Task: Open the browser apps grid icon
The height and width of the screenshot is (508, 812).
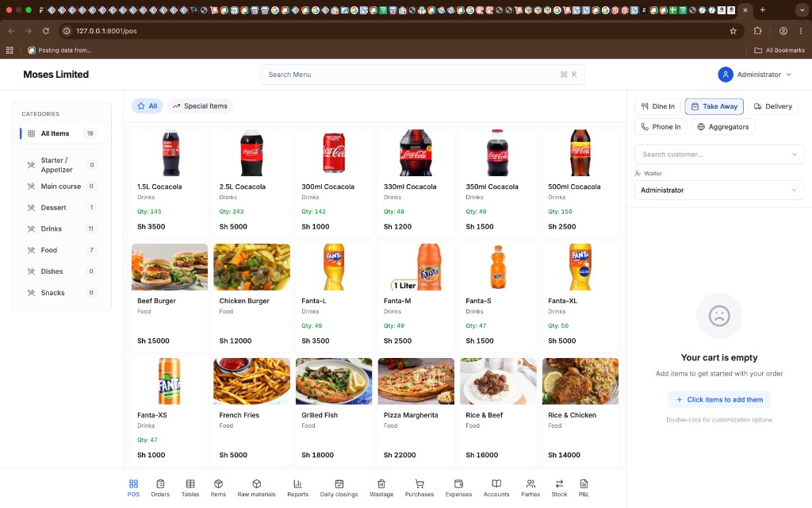Action: (x=10, y=50)
